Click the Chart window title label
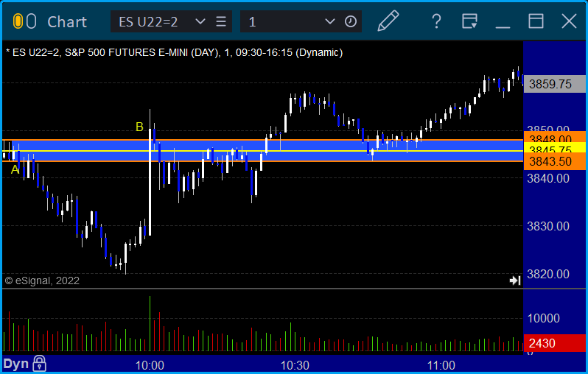588x374 pixels. click(x=67, y=22)
